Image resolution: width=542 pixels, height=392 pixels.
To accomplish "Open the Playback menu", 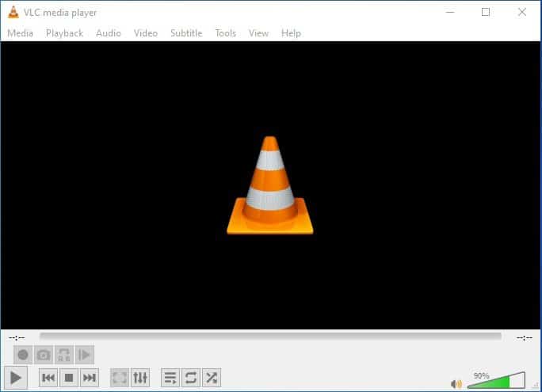I will pyautogui.click(x=64, y=33).
